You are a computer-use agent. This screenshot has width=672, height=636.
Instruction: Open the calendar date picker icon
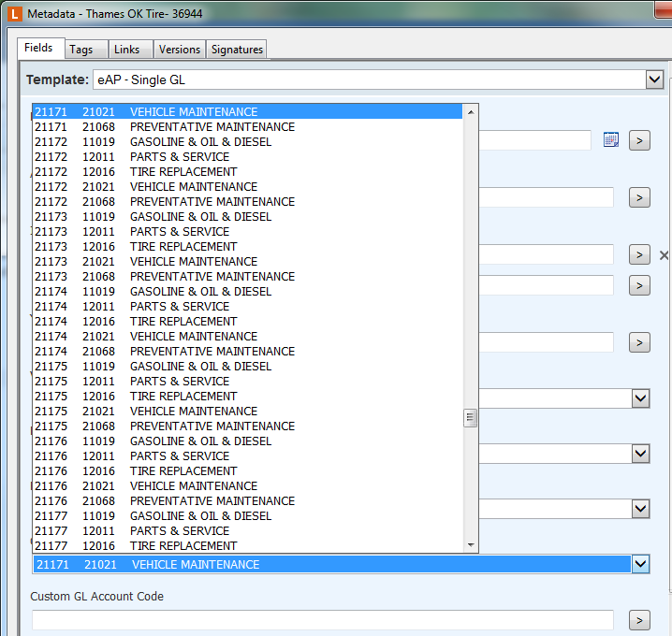coord(611,139)
